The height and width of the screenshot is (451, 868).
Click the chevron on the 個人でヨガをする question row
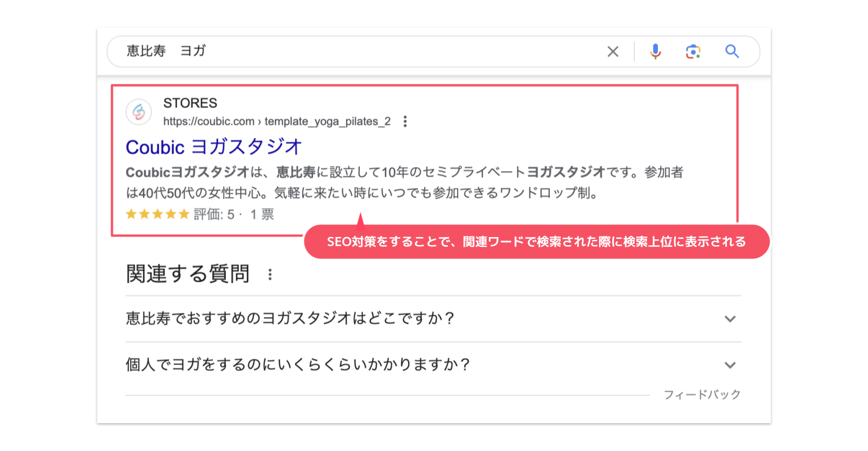click(730, 365)
